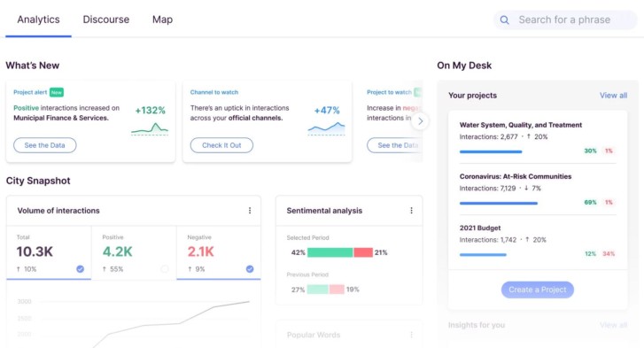This screenshot has height=348, width=644.
Task: Click Interactions: 1,742 text
Action: [488, 240]
